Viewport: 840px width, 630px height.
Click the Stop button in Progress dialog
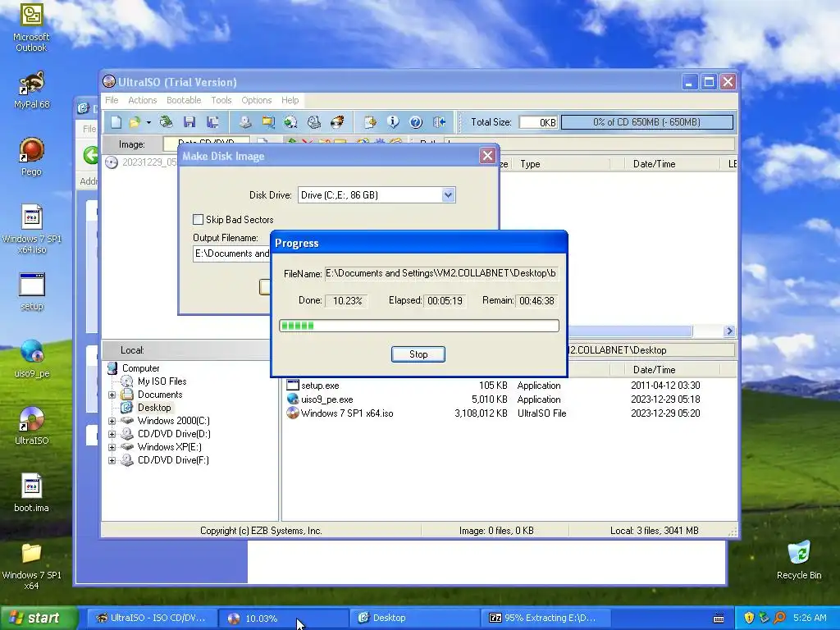pyautogui.click(x=418, y=354)
